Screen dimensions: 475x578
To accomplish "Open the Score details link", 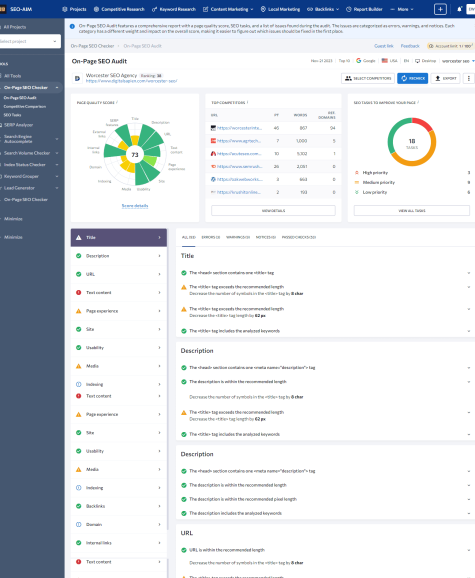I will pos(135,206).
